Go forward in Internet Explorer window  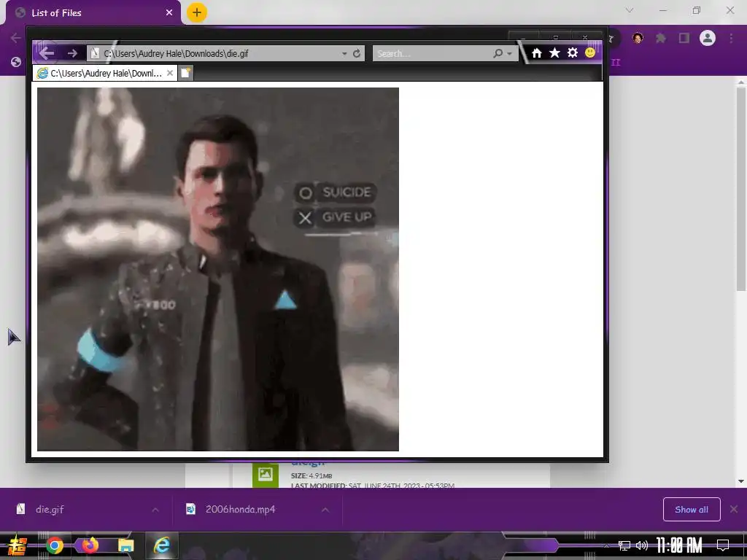pos(72,53)
